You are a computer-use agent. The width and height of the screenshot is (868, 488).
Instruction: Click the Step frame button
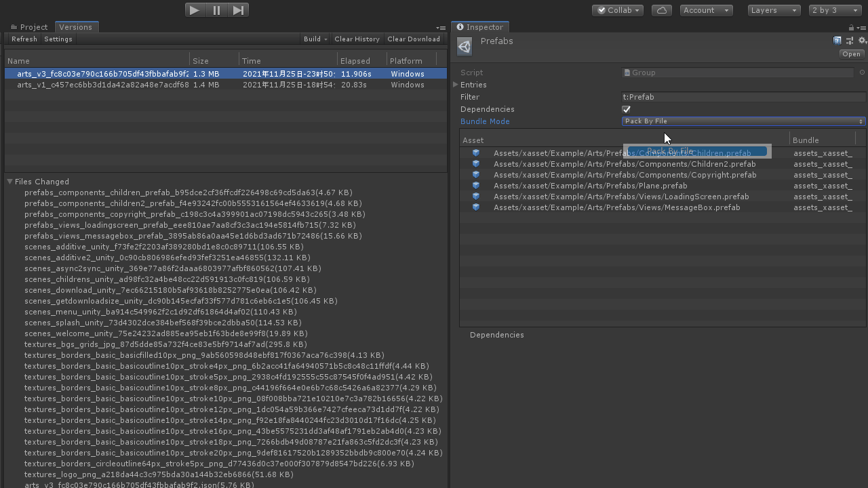pos(238,10)
